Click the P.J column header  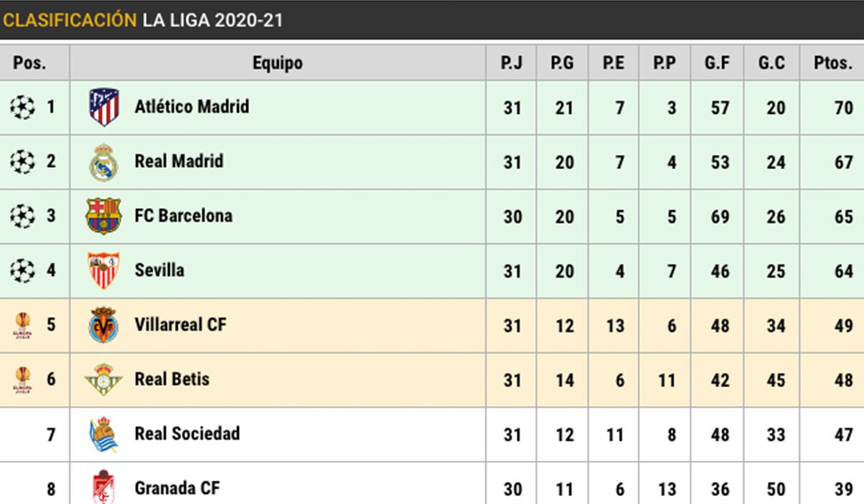tap(511, 63)
